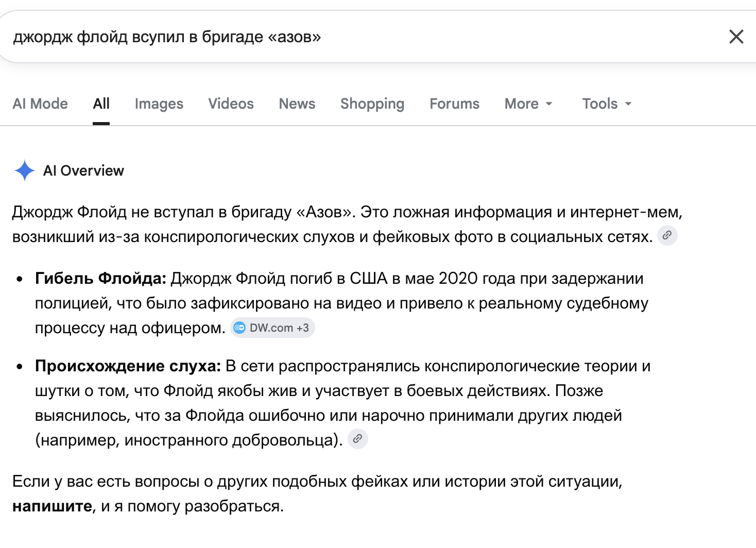Switch to Images tab
Image resolution: width=756 pixels, height=548 pixels.
(x=159, y=104)
